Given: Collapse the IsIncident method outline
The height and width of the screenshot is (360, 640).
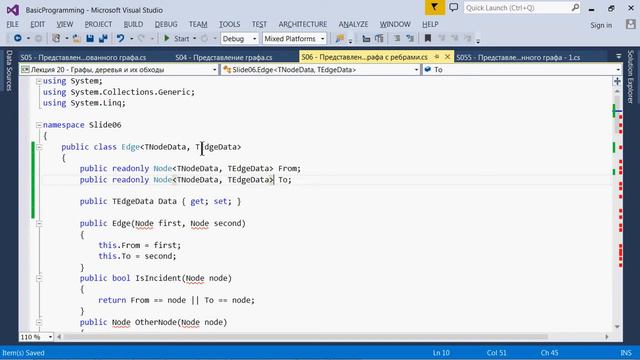Looking at the screenshot, I should 39,278.
